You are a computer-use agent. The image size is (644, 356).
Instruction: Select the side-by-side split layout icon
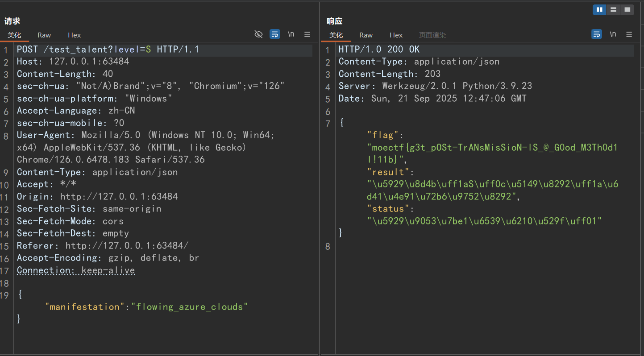coord(599,9)
